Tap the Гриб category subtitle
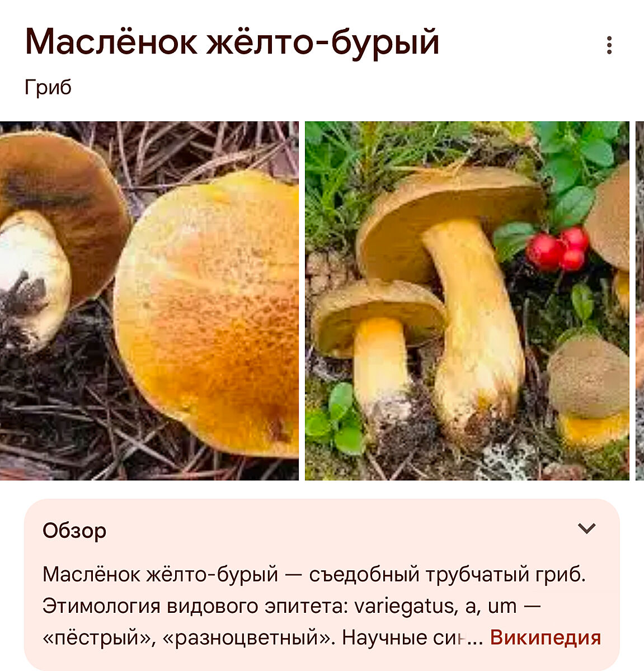The height and width of the screenshot is (671, 644). click(x=48, y=87)
